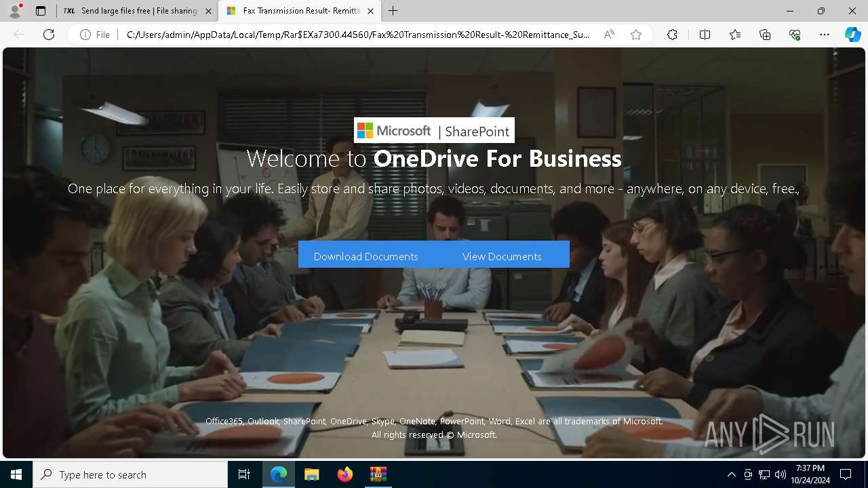The width and height of the screenshot is (868, 488).
Task: Open Collections panel
Action: pyautogui.click(x=765, y=35)
